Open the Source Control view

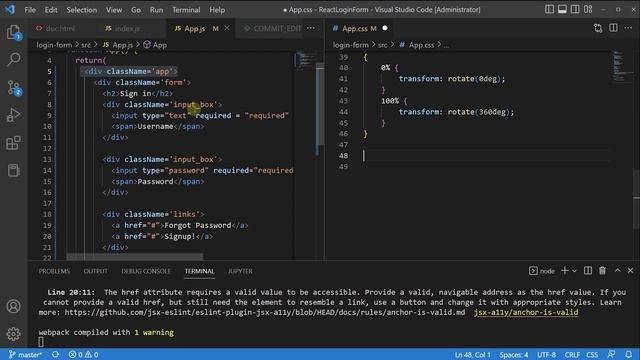coord(13,87)
